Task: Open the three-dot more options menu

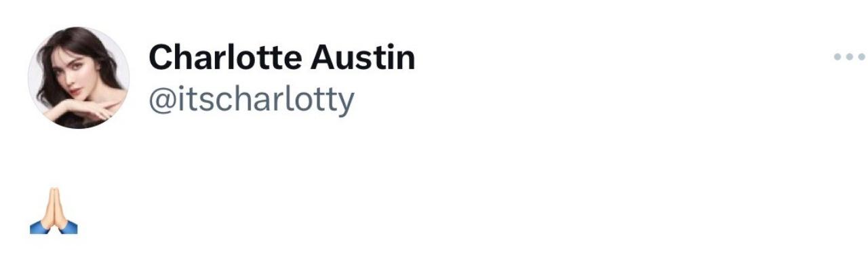Action: click(x=848, y=57)
